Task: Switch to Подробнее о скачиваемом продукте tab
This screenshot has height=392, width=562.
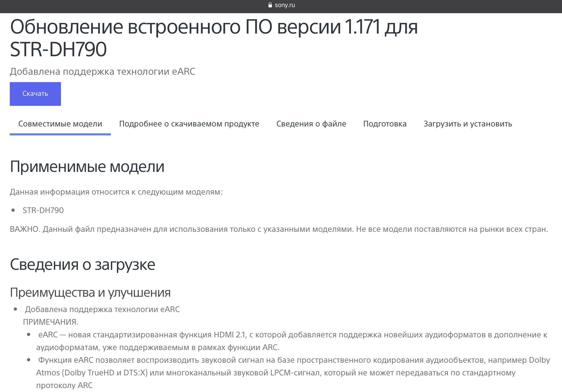Action: pyautogui.click(x=189, y=124)
